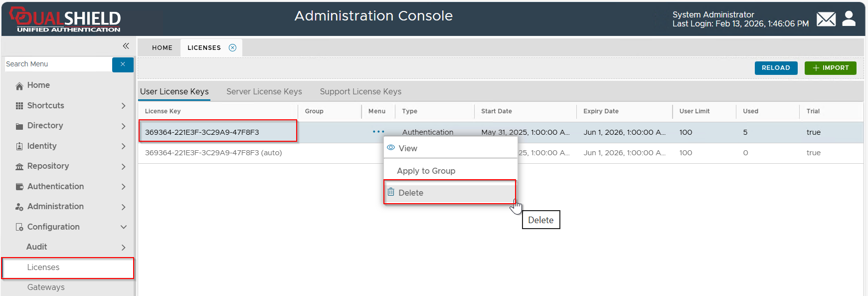Click the Search Menu input field
The height and width of the screenshot is (296, 868).
tap(57, 64)
